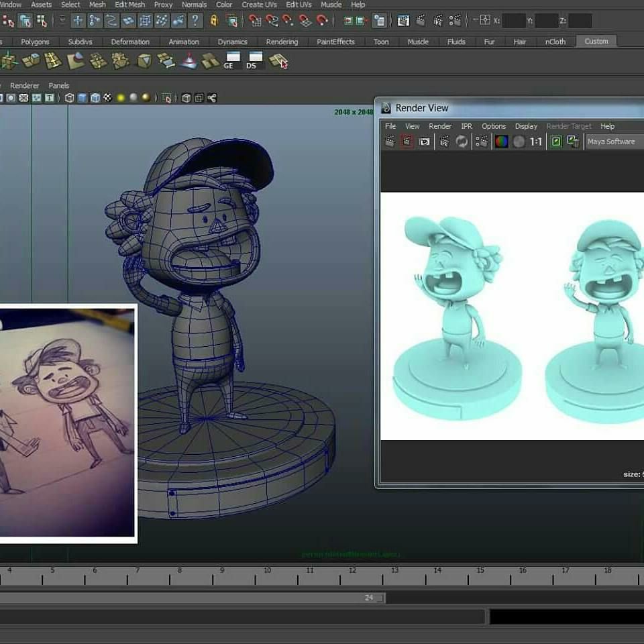Take snapshot camera icon in Render View

(x=424, y=142)
